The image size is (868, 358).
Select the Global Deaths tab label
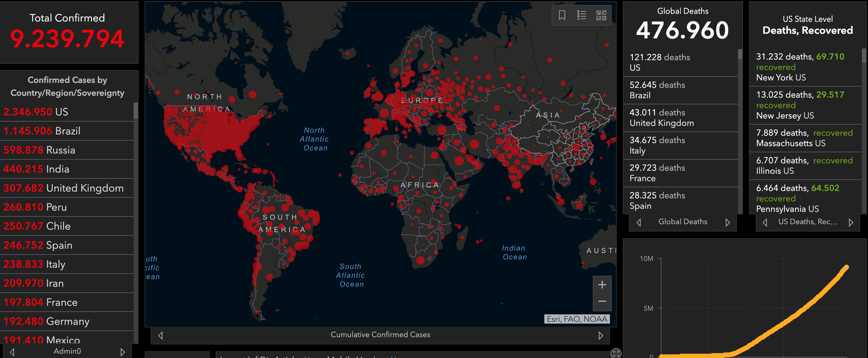tap(683, 222)
